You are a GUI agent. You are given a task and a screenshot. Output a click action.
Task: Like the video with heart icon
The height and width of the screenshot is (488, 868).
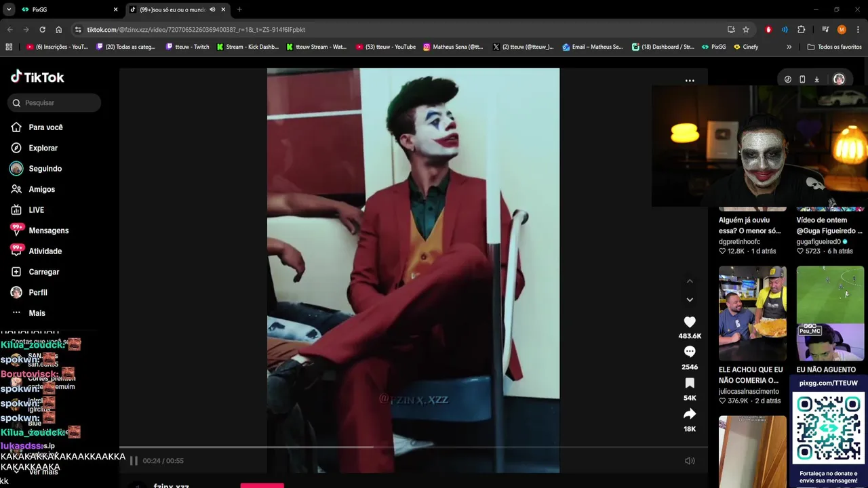point(690,323)
